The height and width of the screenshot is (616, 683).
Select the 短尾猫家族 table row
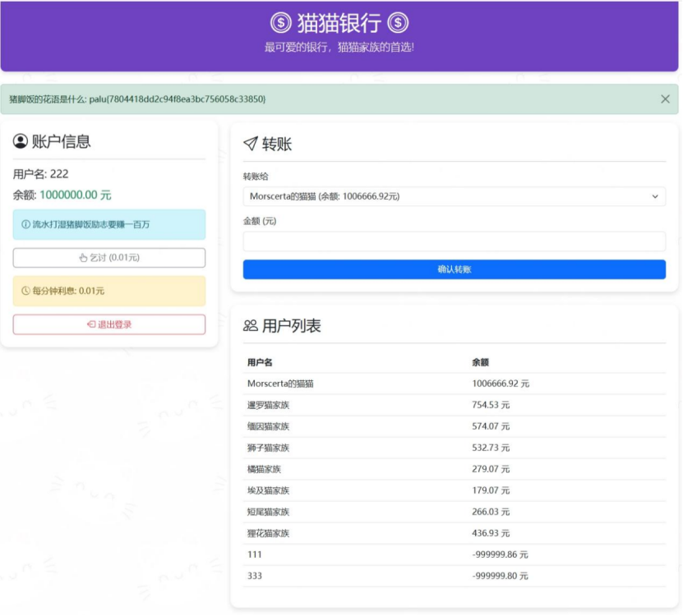pyautogui.click(x=454, y=512)
